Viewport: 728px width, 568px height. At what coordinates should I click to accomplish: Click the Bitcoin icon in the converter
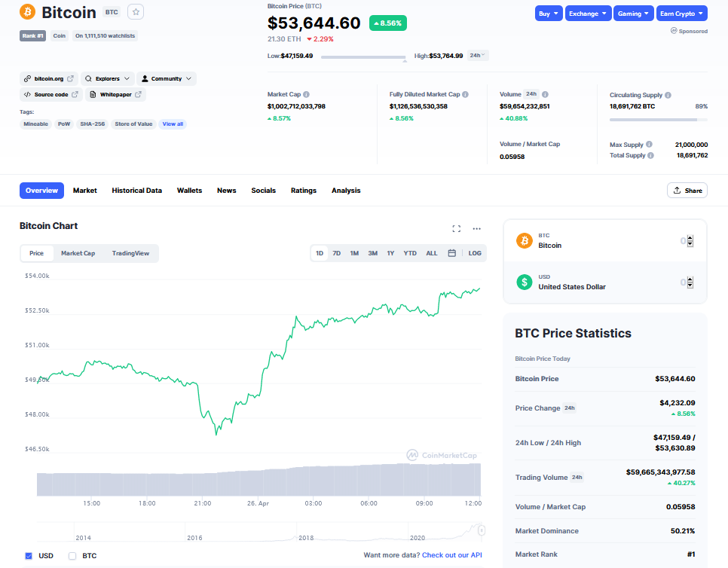tap(525, 240)
